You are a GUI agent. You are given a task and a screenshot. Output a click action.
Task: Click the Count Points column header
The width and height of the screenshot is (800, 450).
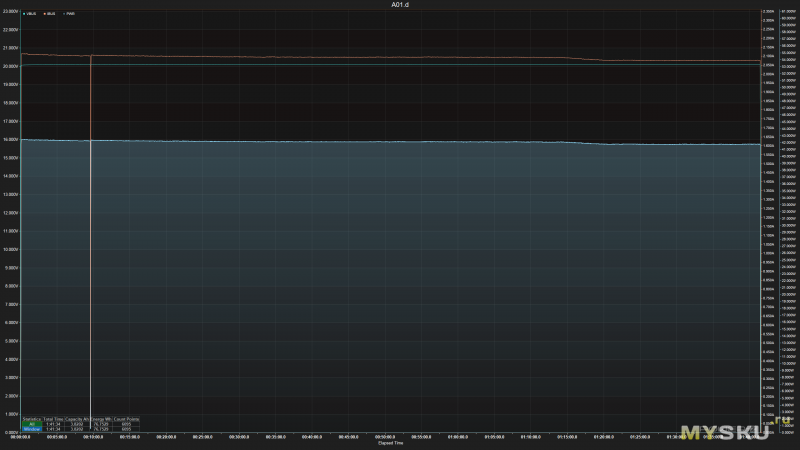[126, 419]
